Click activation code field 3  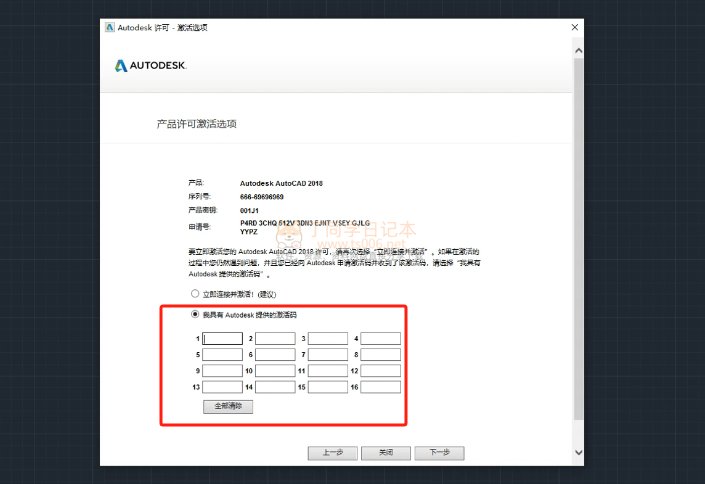[328, 338]
